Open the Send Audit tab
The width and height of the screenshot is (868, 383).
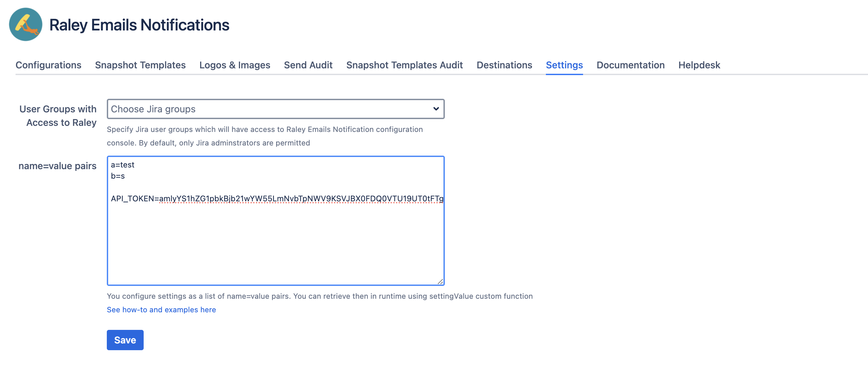[308, 65]
